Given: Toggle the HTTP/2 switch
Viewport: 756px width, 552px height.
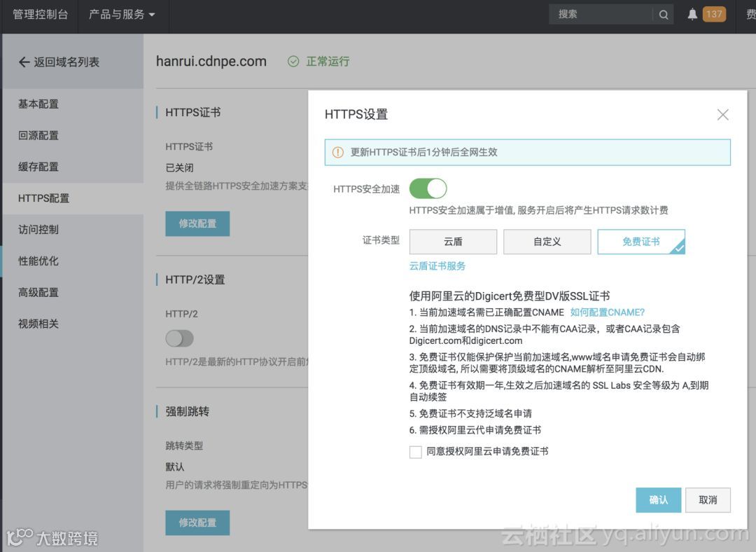Looking at the screenshot, I should coord(179,338).
